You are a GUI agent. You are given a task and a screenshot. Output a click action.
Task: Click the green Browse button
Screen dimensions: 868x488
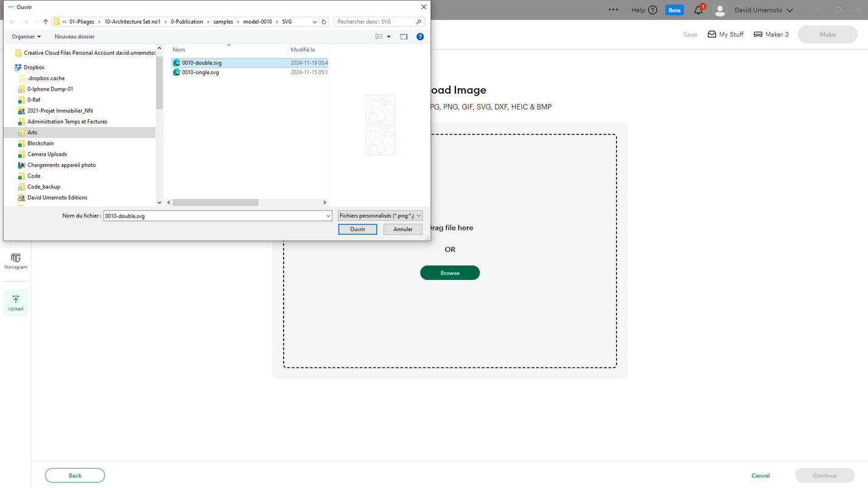pos(450,273)
